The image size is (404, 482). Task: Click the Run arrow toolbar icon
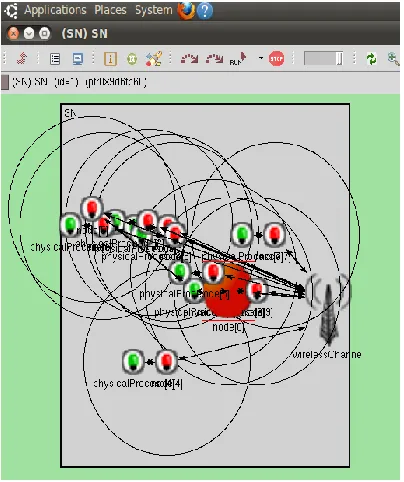coord(238,59)
